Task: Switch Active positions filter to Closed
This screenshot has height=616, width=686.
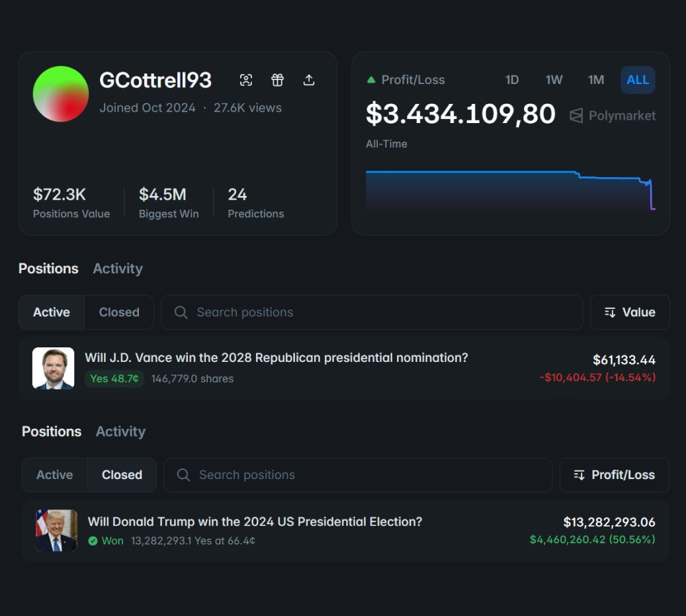Action: coord(118,312)
